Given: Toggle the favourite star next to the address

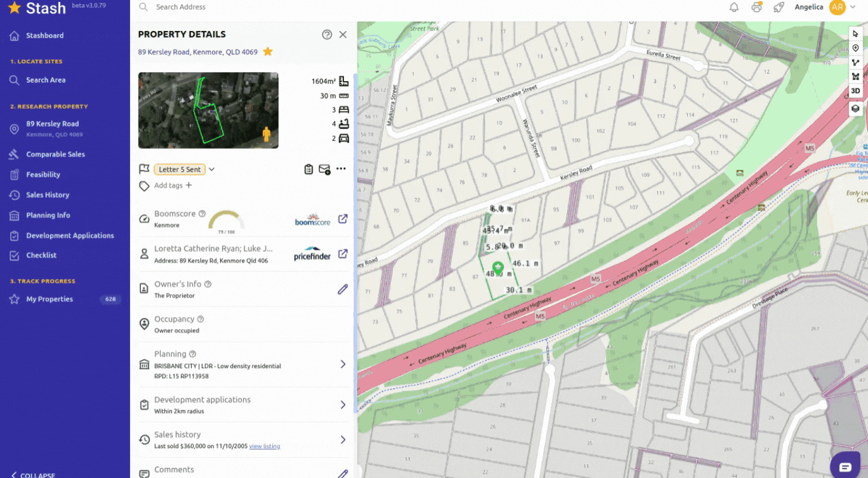Looking at the screenshot, I should tap(268, 52).
